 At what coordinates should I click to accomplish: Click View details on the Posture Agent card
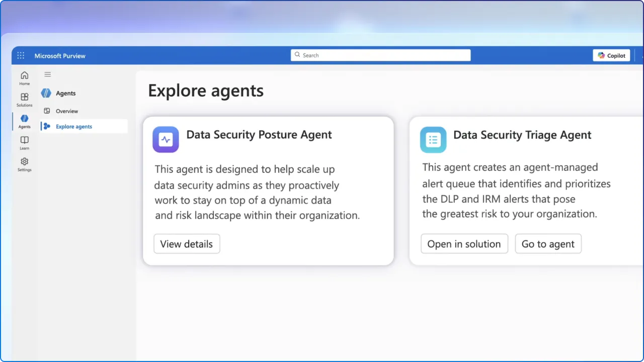tap(187, 244)
